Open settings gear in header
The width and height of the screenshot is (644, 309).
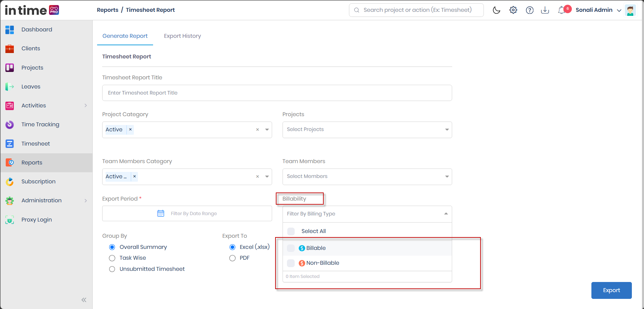pyautogui.click(x=513, y=10)
